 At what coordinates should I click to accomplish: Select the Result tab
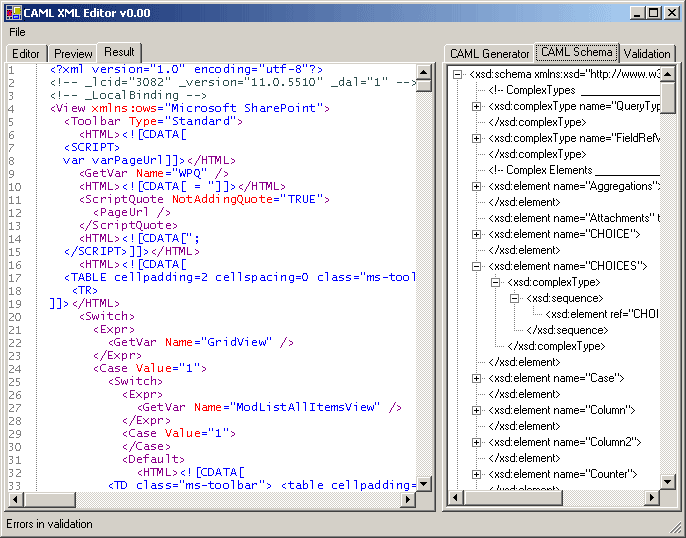pyautogui.click(x=119, y=52)
